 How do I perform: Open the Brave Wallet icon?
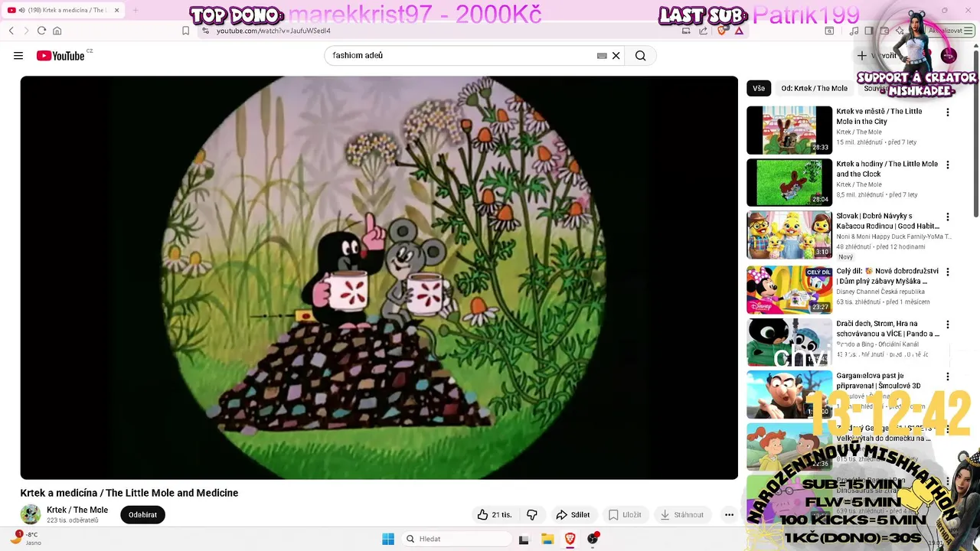(884, 31)
